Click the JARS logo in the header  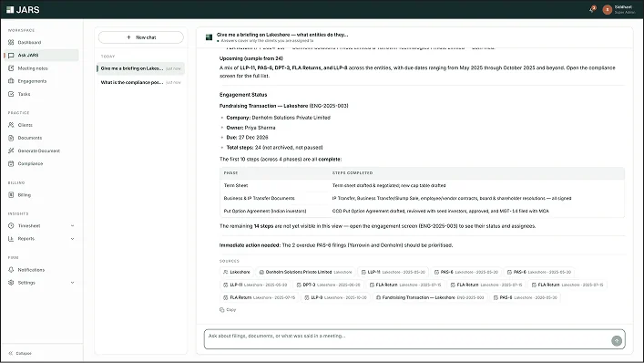coord(23,9)
